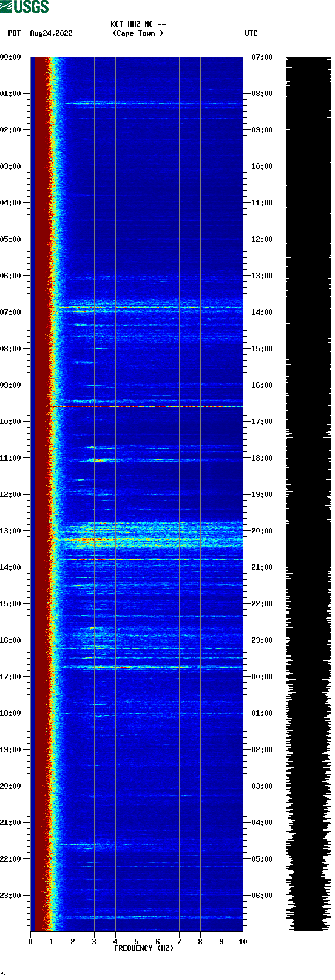This screenshot has width=335, height=980.
Task: Click the '13:00' PDT time label
Action: (x=10, y=531)
